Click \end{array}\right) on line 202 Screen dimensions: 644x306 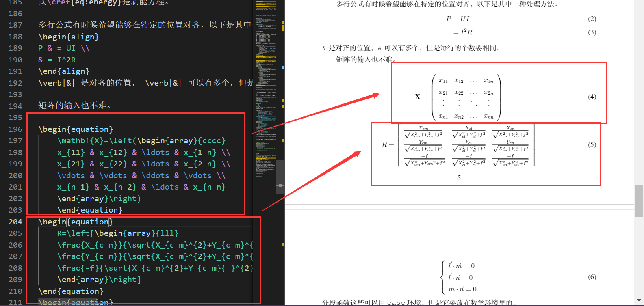(x=99, y=198)
